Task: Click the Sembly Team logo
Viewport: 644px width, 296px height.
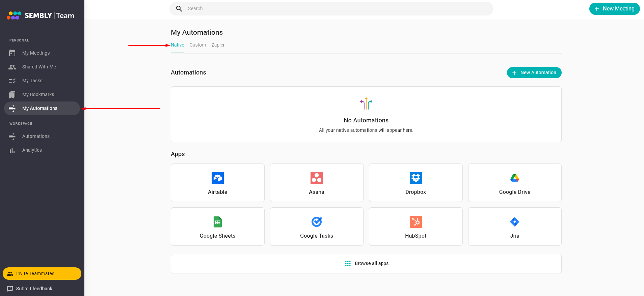Action: 41,16
